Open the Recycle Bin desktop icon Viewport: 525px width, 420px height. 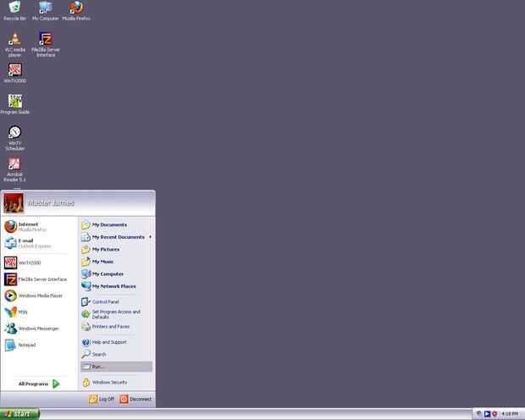(x=14, y=11)
